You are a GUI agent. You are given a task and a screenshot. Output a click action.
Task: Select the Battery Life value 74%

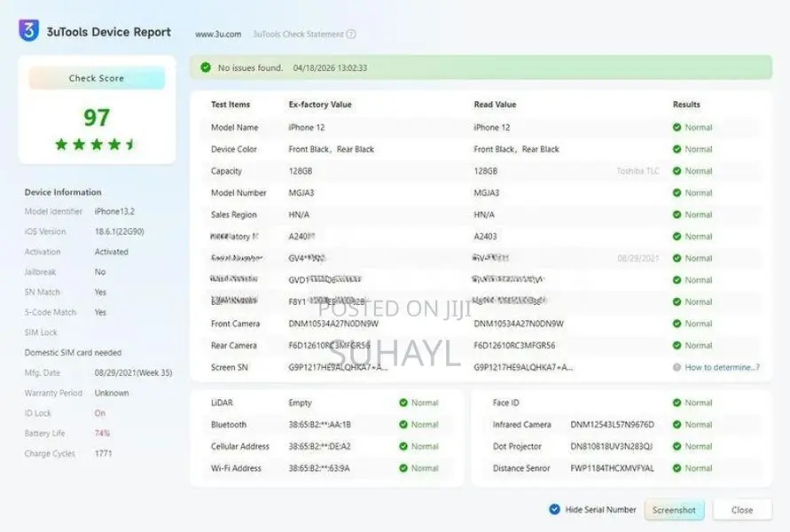point(102,434)
